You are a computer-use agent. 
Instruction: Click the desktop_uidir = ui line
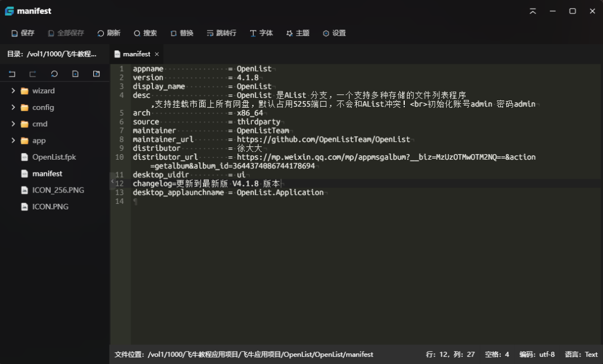tap(189, 175)
